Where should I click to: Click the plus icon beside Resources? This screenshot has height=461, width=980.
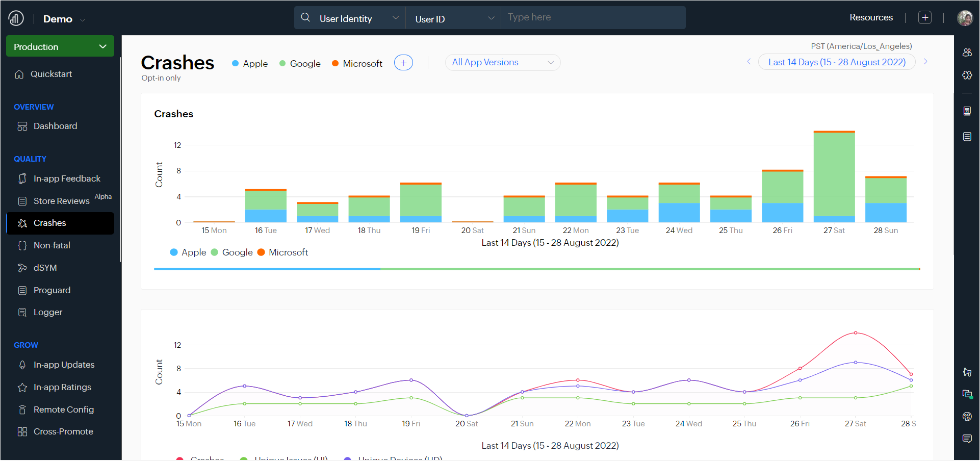click(924, 18)
